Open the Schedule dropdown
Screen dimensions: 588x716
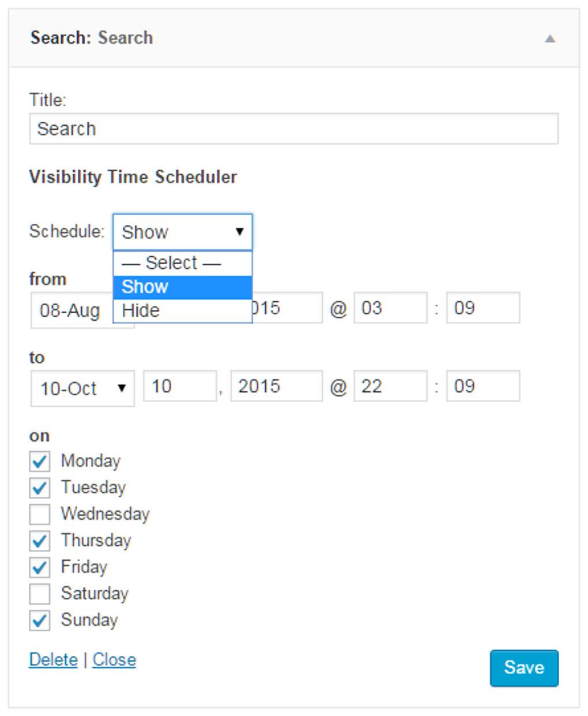(183, 231)
